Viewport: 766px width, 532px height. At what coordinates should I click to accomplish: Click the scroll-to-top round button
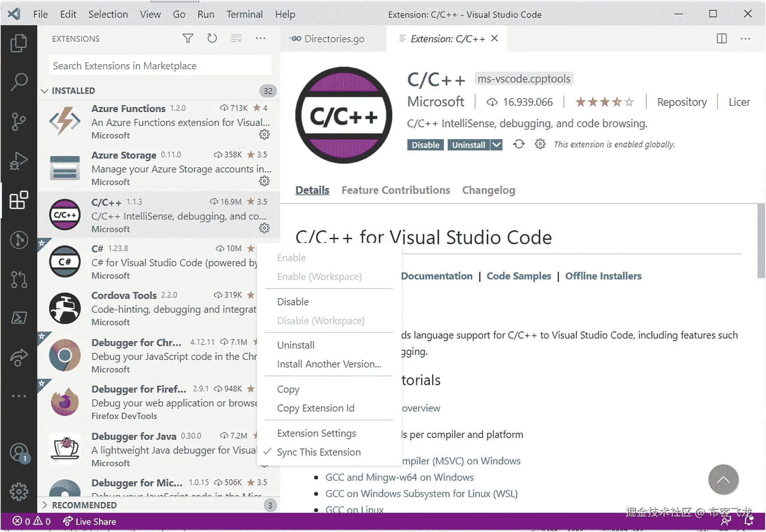click(723, 479)
